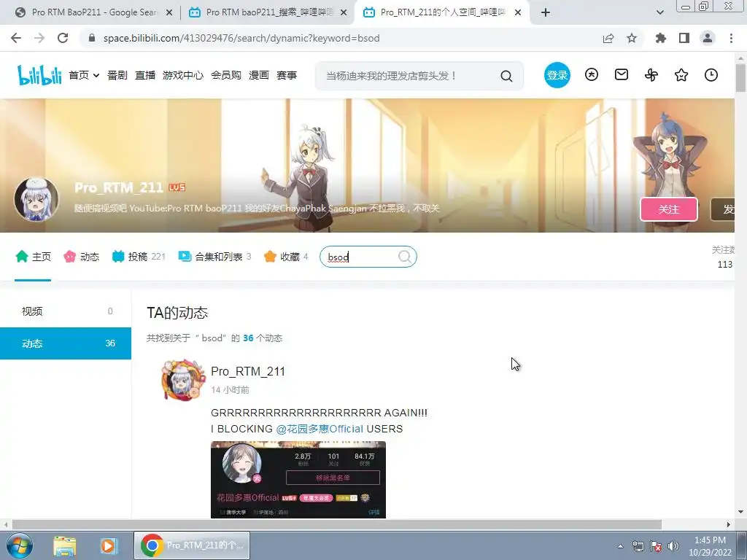
Task: Open the taskbar clock 1:45 PM
Action: (710, 545)
